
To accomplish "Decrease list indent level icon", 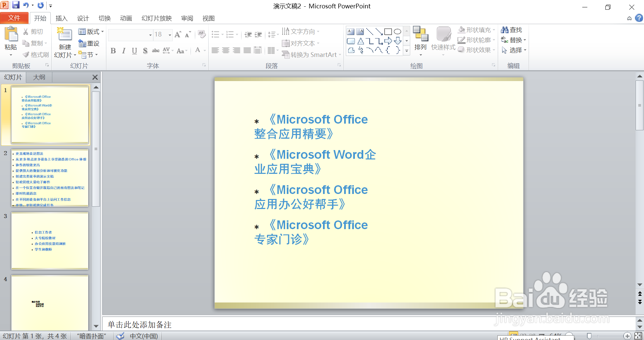I will pos(248,35).
